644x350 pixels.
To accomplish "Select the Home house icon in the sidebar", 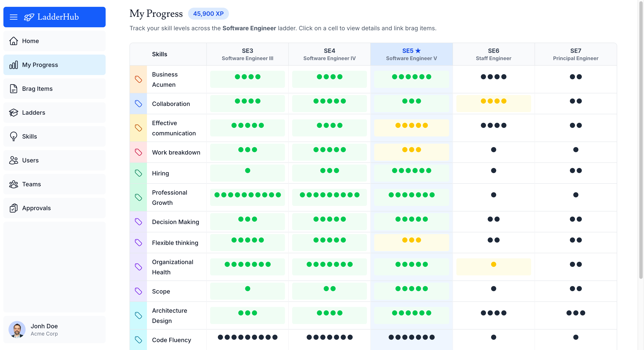I will 14,41.
